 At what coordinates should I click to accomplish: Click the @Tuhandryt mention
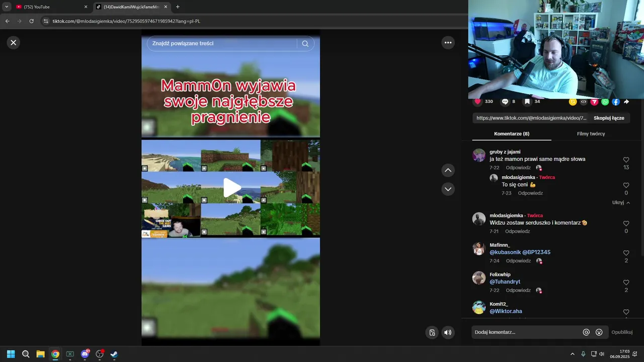click(505, 282)
